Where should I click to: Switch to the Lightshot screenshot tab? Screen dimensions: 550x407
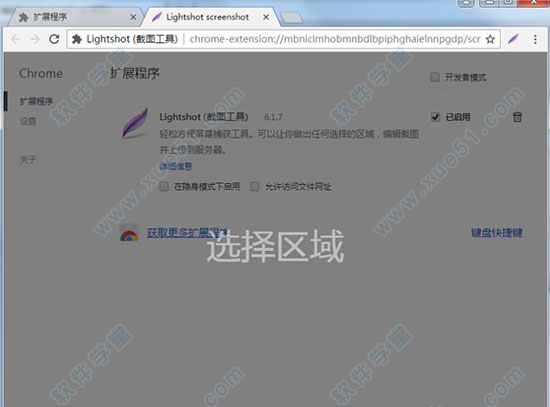(x=210, y=17)
